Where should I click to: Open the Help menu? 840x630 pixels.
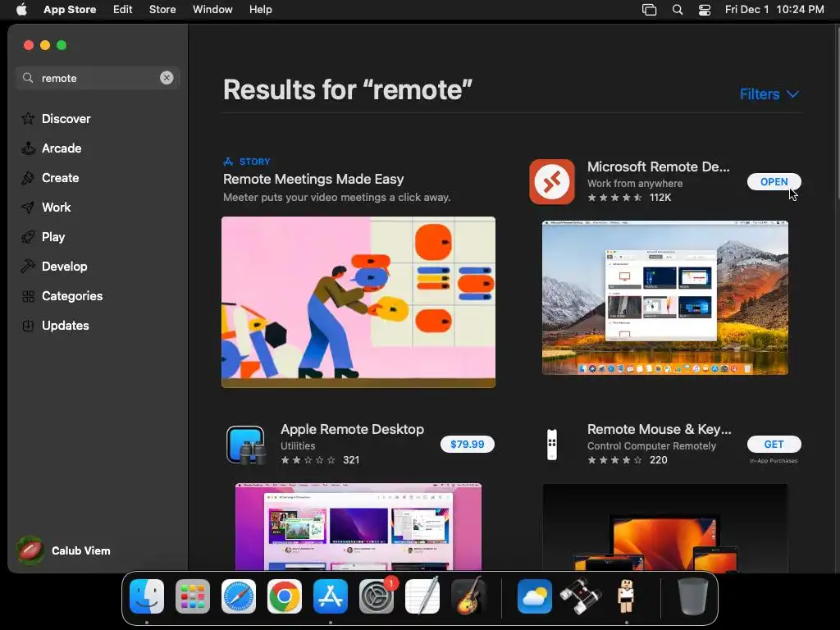[x=260, y=10]
